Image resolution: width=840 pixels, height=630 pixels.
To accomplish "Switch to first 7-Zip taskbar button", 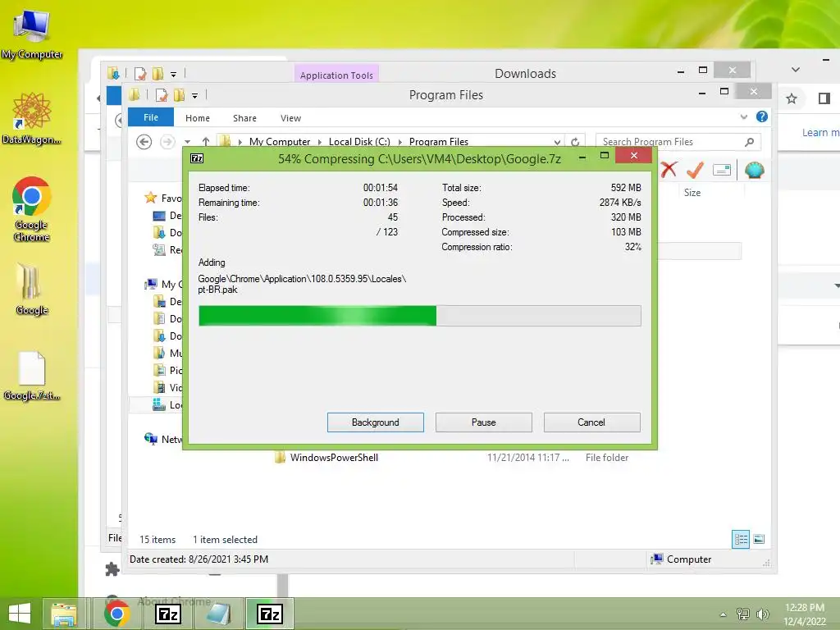I will (167, 614).
